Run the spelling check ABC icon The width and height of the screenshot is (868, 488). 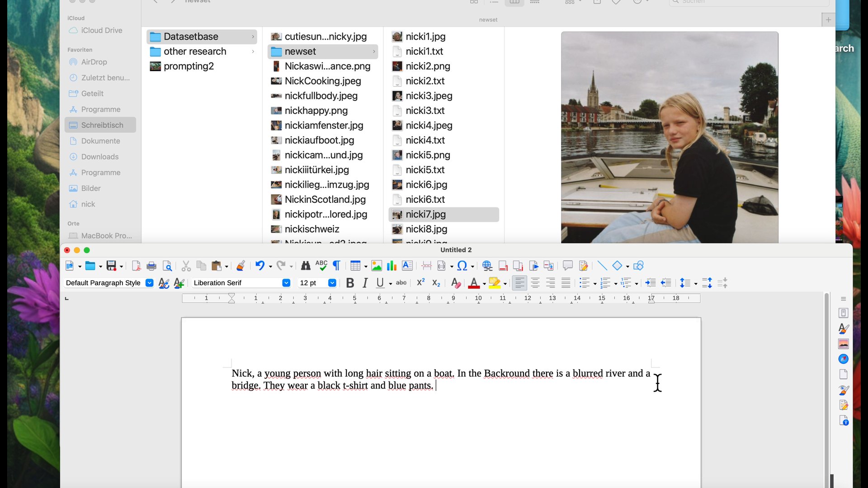pos(321,266)
